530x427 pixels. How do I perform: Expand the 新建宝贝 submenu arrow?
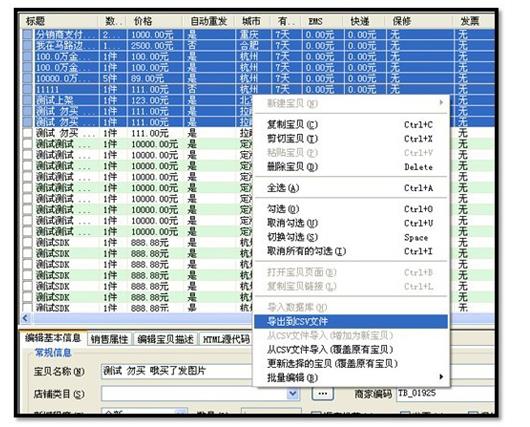coord(441,102)
